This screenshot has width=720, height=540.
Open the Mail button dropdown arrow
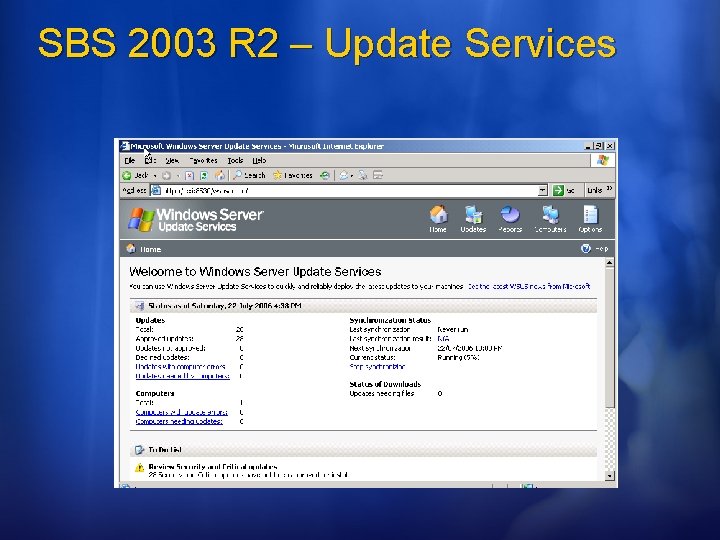pyautogui.click(x=352, y=176)
